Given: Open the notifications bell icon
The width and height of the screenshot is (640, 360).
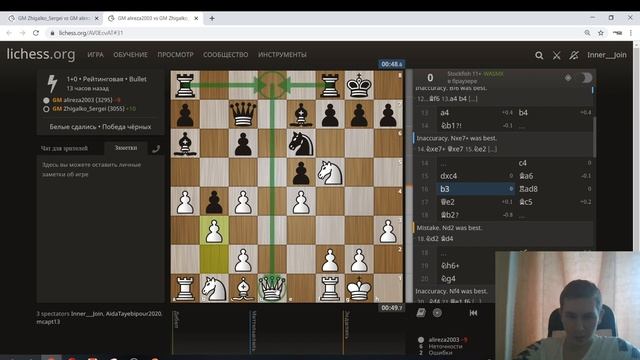Looking at the screenshot, I should [x=574, y=55].
